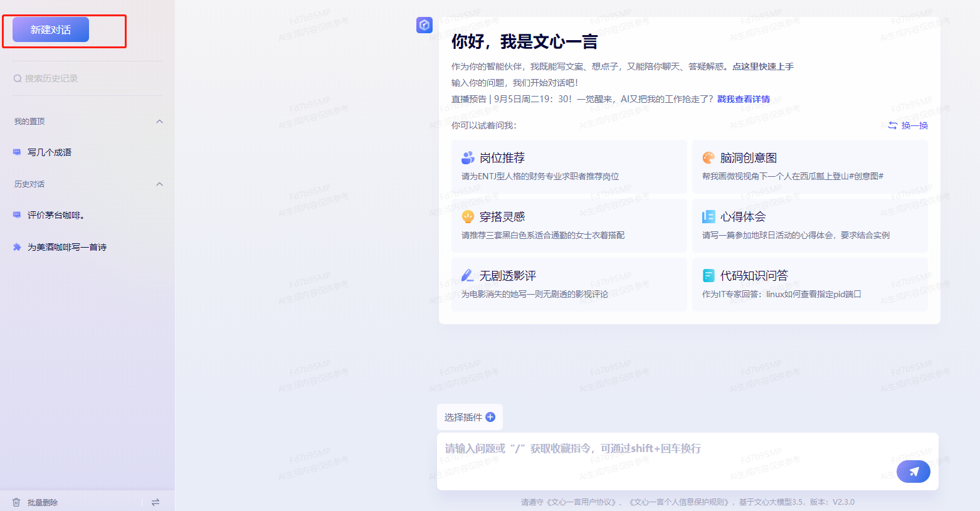Click the 批量删除 label

coord(43,502)
